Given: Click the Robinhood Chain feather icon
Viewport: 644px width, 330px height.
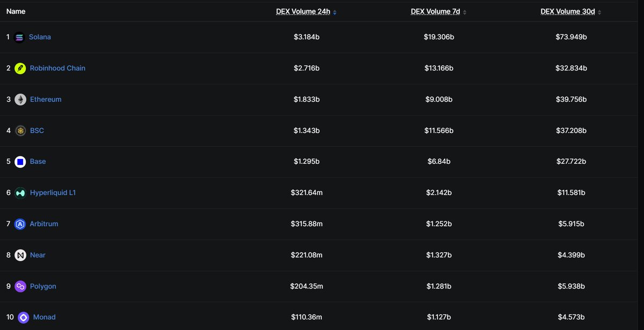Looking at the screenshot, I should click(20, 69).
